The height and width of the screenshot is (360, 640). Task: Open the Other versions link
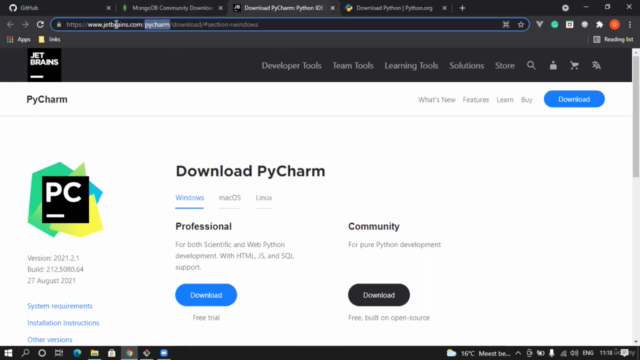coord(50,339)
